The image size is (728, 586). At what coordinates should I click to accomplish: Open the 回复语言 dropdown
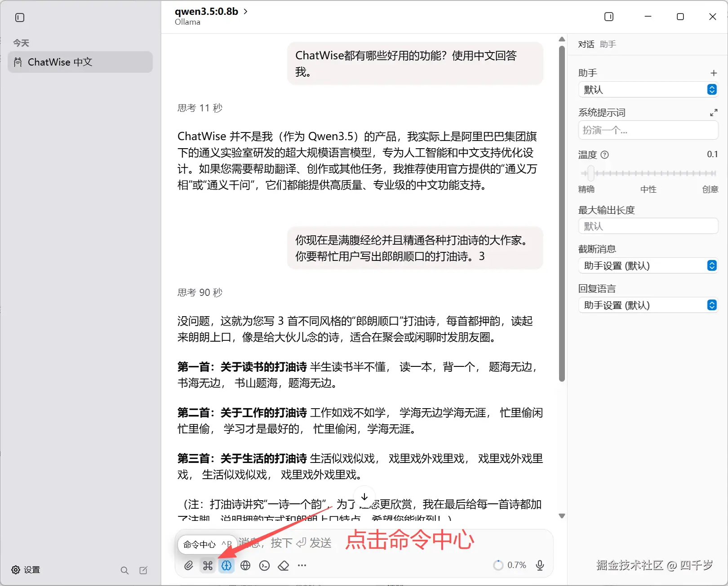pyautogui.click(x=648, y=305)
